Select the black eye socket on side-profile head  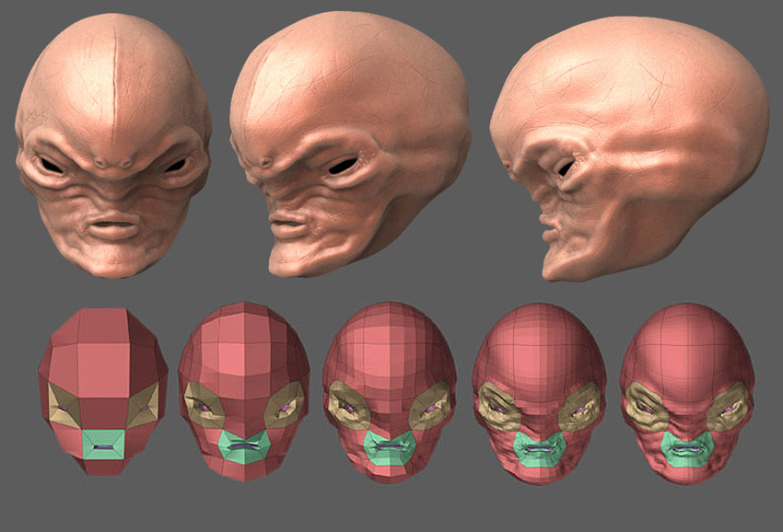[564, 168]
